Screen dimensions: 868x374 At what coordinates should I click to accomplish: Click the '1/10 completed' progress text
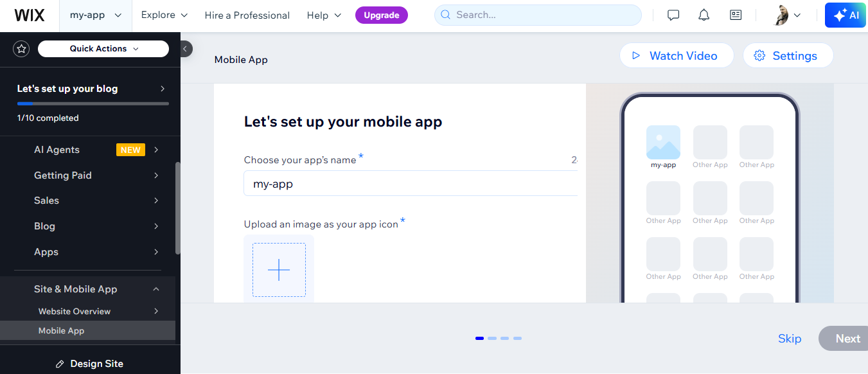pyautogui.click(x=48, y=118)
